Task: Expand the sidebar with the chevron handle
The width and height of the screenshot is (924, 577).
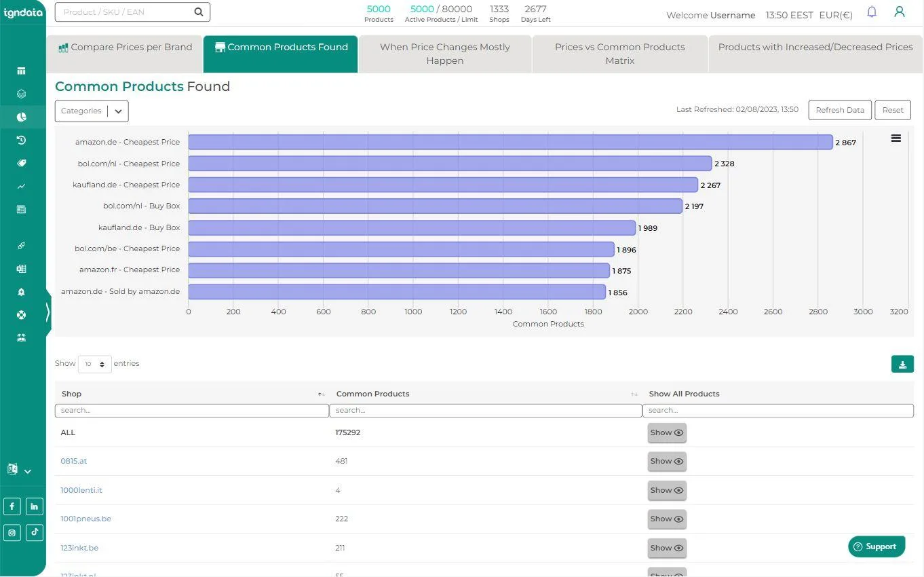Action: pos(47,312)
